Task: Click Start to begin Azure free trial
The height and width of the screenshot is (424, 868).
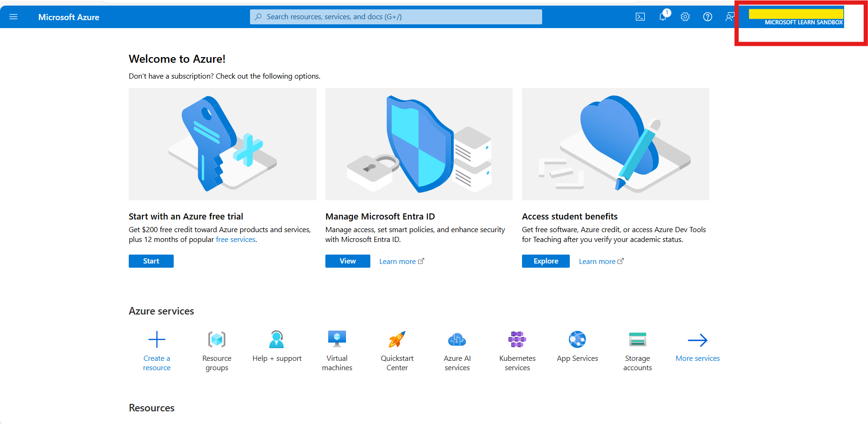Action: point(151,261)
